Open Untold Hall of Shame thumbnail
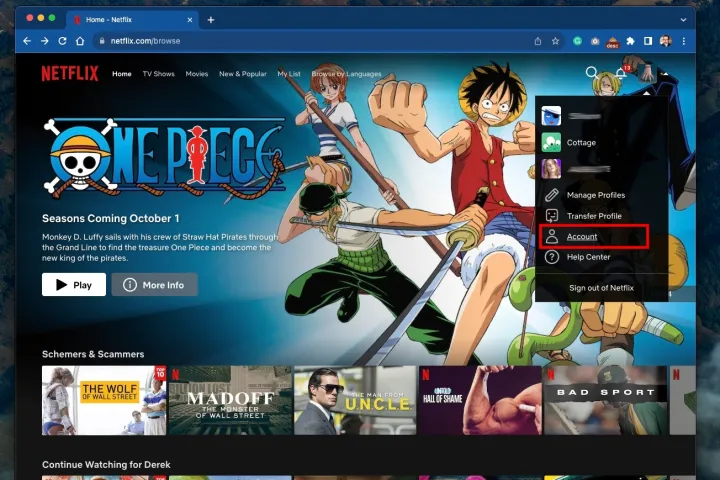 480,400
